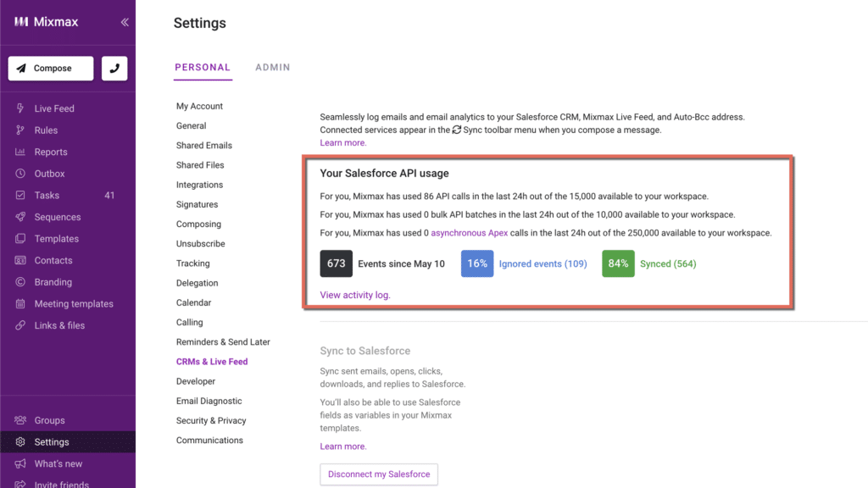Click View activity log link
Image resolution: width=868 pixels, height=488 pixels.
(x=354, y=295)
